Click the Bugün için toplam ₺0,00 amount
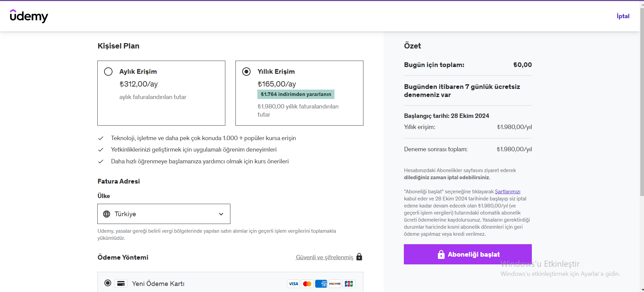Viewport: 644px width, 292px height. (x=522, y=65)
